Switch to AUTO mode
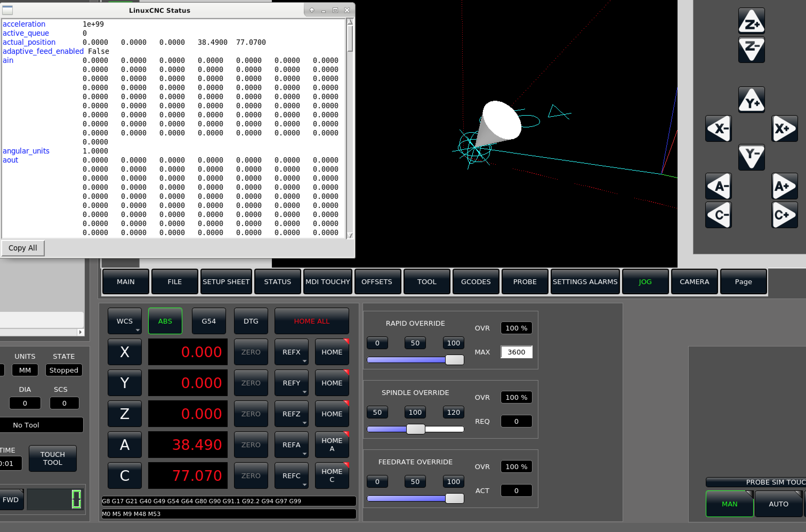 (778, 503)
